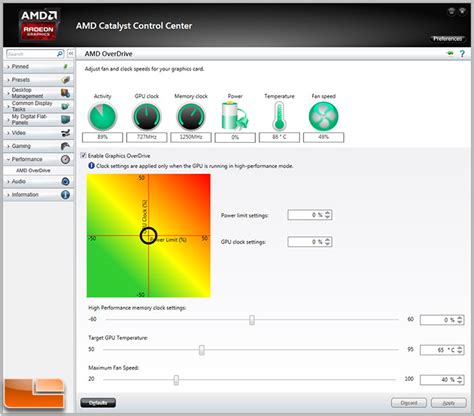
Task: Increase maximum fan speed with up arrow
Action: [x=460, y=377]
